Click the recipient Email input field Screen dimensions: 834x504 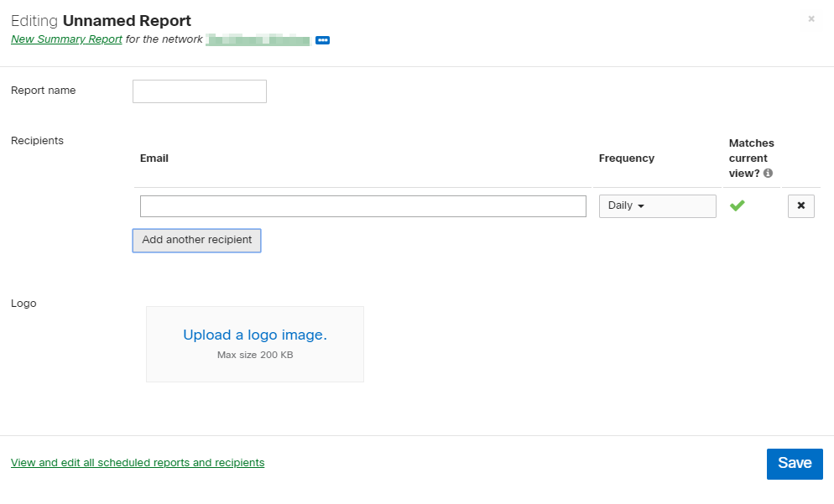tap(362, 206)
